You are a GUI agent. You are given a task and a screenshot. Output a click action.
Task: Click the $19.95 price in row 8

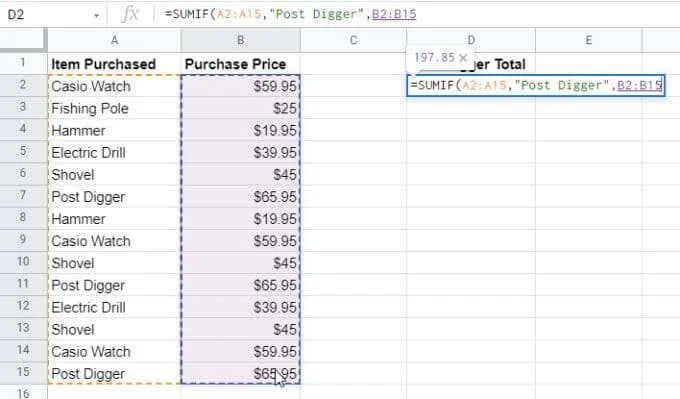click(x=240, y=219)
